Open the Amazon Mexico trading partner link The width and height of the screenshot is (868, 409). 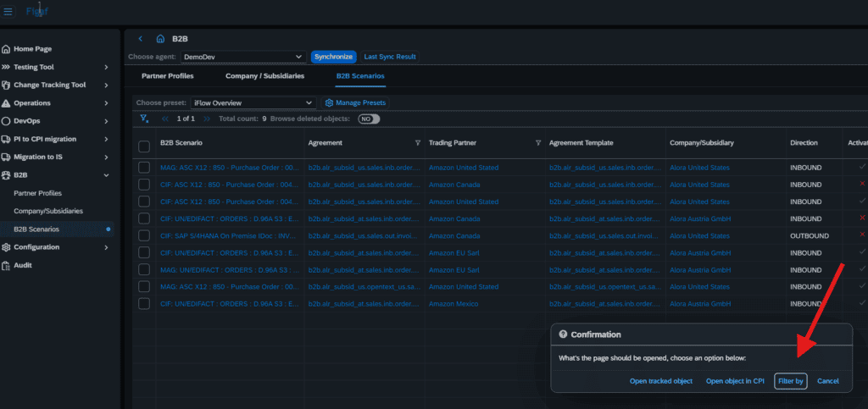tap(453, 304)
